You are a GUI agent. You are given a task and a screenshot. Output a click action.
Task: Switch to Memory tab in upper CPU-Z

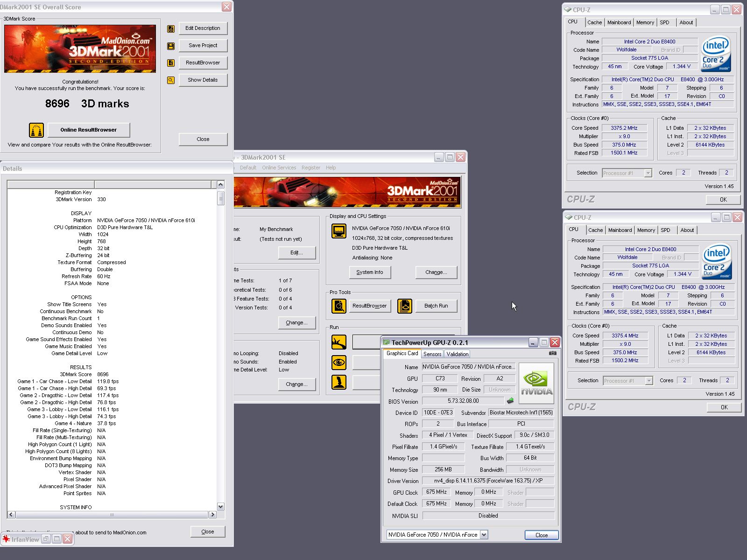[x=645, y=22]
